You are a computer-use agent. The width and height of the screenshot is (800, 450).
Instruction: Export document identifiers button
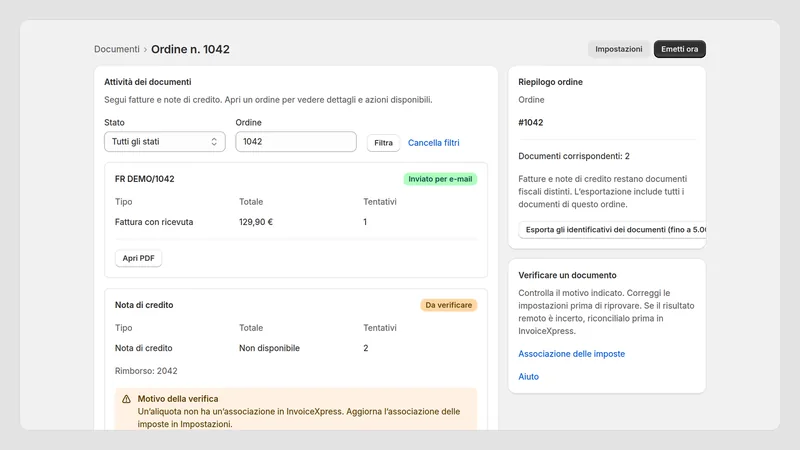(612, 230)
